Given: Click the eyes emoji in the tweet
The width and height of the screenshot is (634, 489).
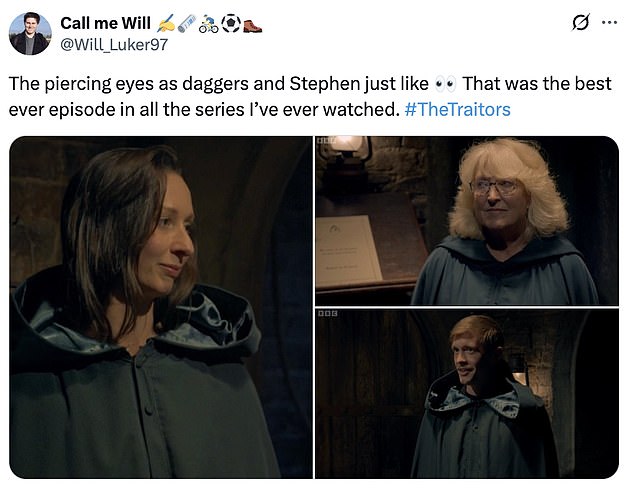Looking at the screenshot, I should point(445,84).
